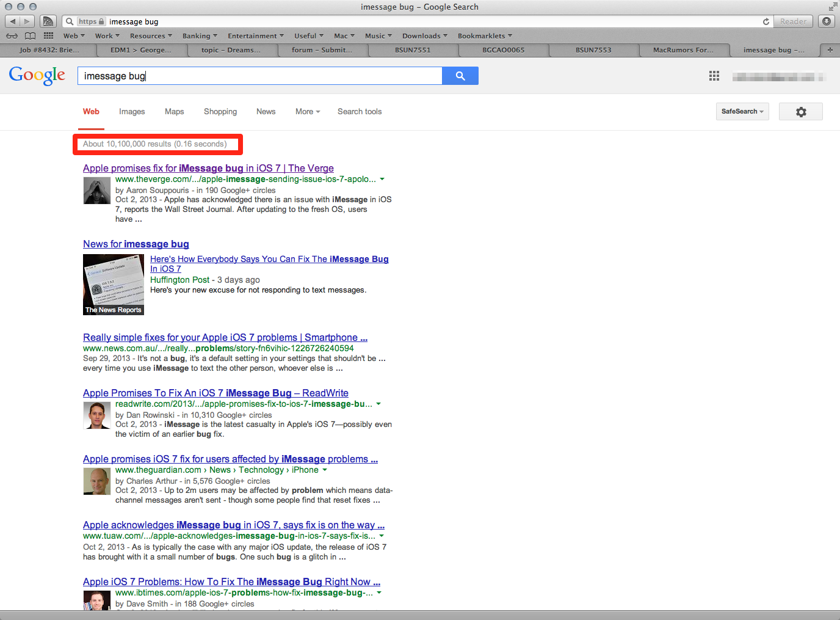Expand Music bookmarks folder

378,36
